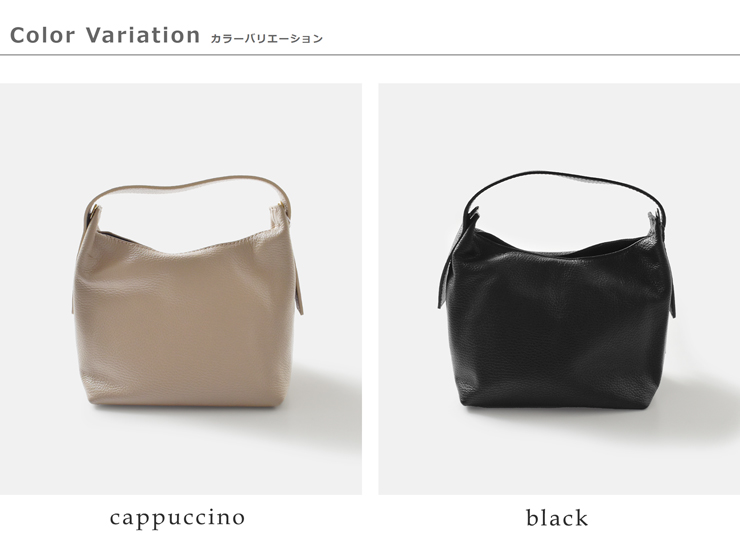Select the black color label
This screenshot has height=535, width=740.
coord(557,518)
